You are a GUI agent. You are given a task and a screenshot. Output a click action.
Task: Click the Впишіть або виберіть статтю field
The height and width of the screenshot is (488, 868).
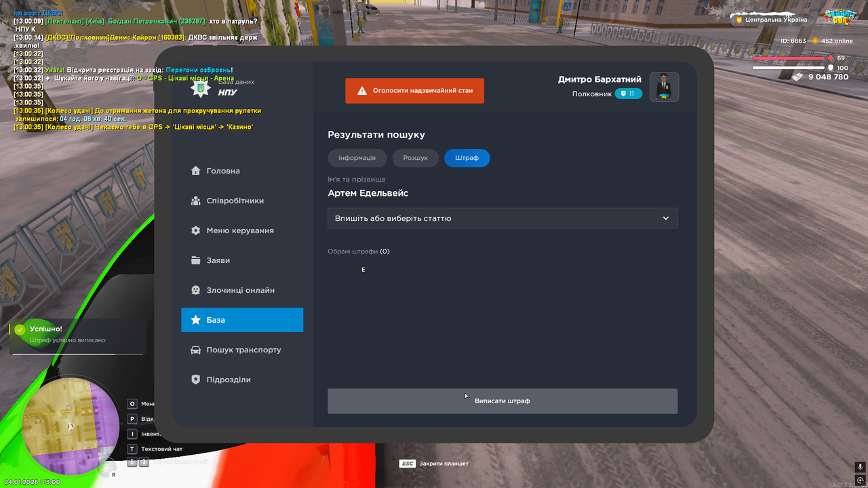coord(502,218)
